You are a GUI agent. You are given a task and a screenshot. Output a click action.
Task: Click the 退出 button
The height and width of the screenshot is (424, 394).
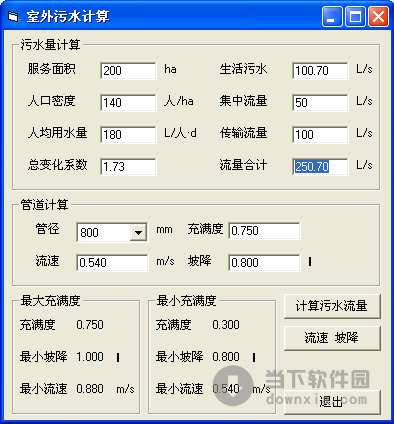coord(332,402)
